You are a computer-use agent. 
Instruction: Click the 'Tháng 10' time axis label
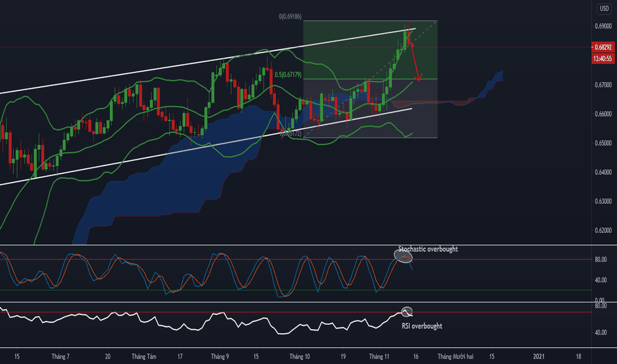pyautogui.click(x=299, y=357)
